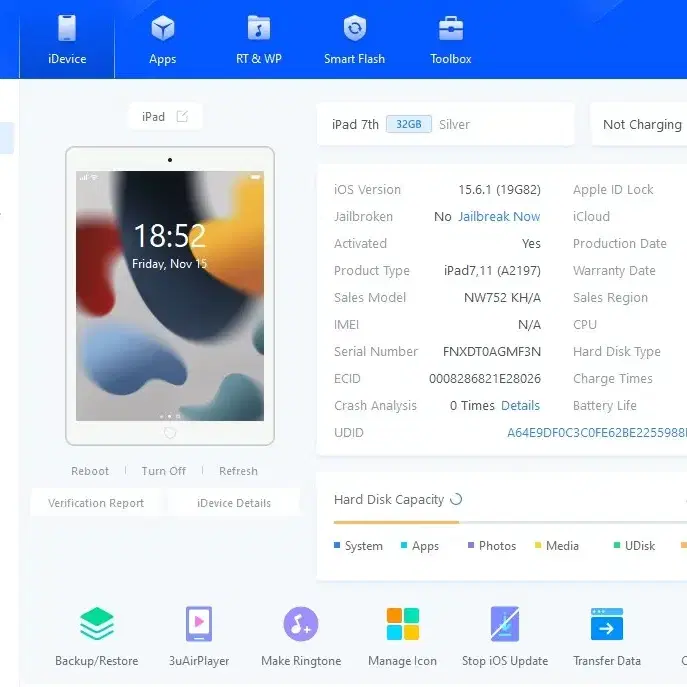The image size is (687, 687).
Task: Select serial number FNXDT0AGMF3N
Action: (492, 352)
